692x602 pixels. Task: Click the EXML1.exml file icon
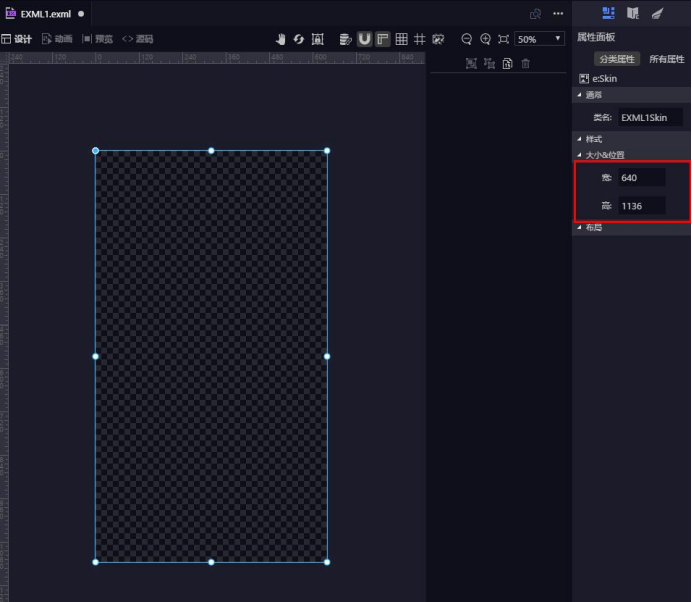click(x=11, y=13)
